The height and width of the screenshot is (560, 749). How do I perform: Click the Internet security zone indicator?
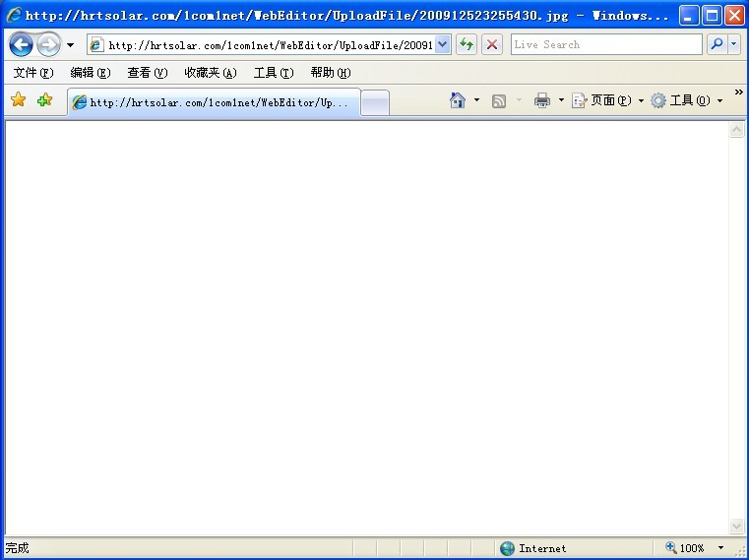coord(533,548)
